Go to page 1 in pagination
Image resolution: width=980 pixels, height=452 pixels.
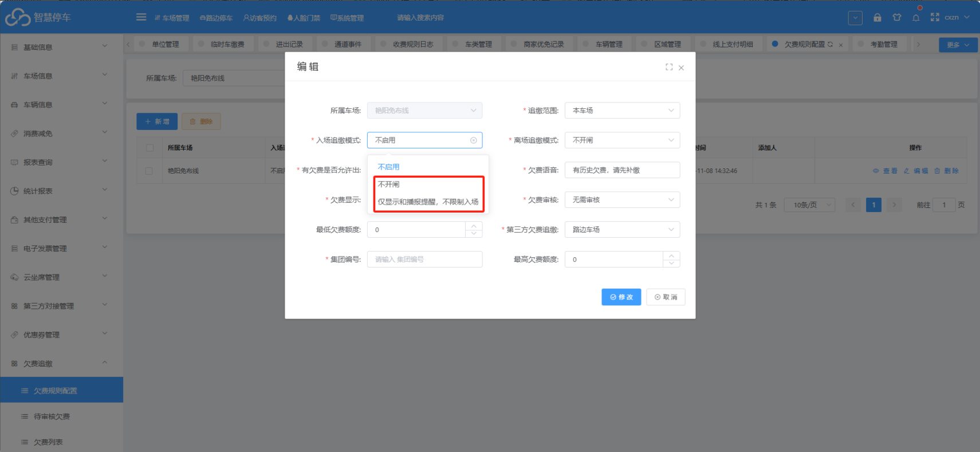(x=873, y=205)
